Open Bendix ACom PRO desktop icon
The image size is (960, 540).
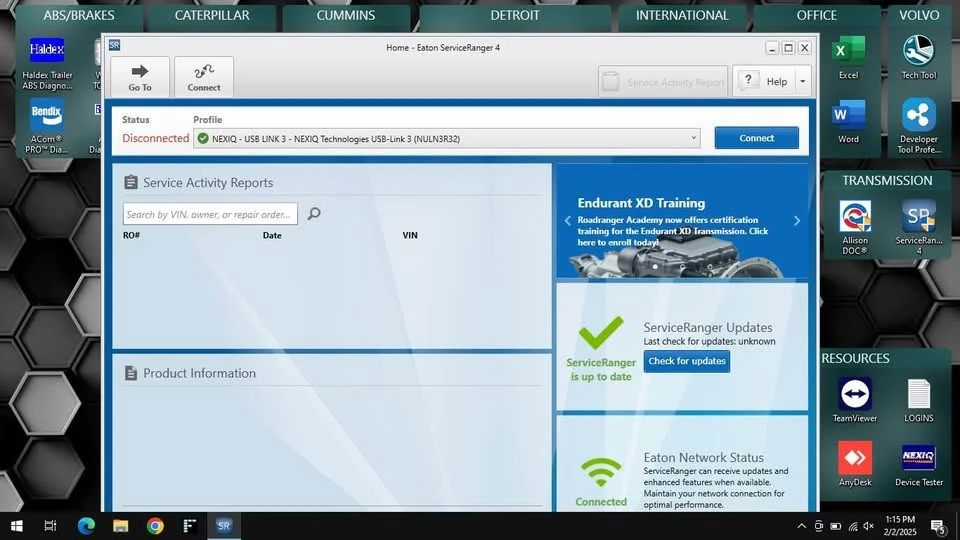tap(47, 126)
